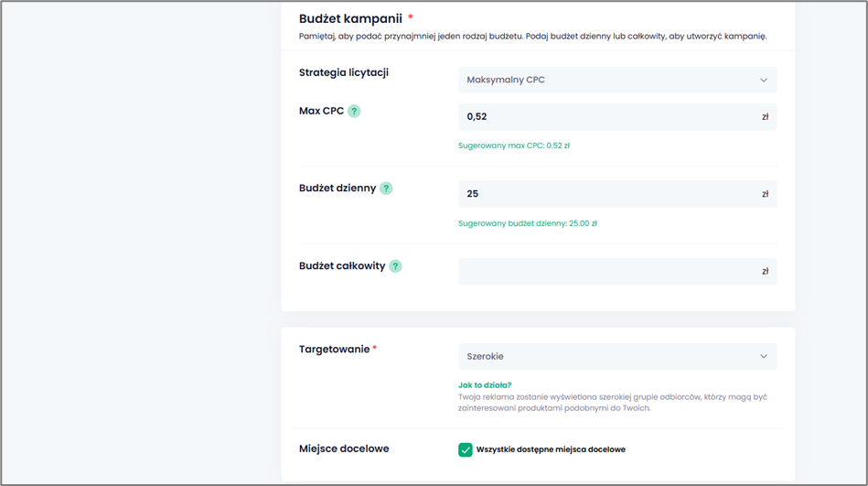Screen dimensions: 868x486
Task: Click the zł suffix in Budżet dzienny field
Action: [x=765, y=194]
